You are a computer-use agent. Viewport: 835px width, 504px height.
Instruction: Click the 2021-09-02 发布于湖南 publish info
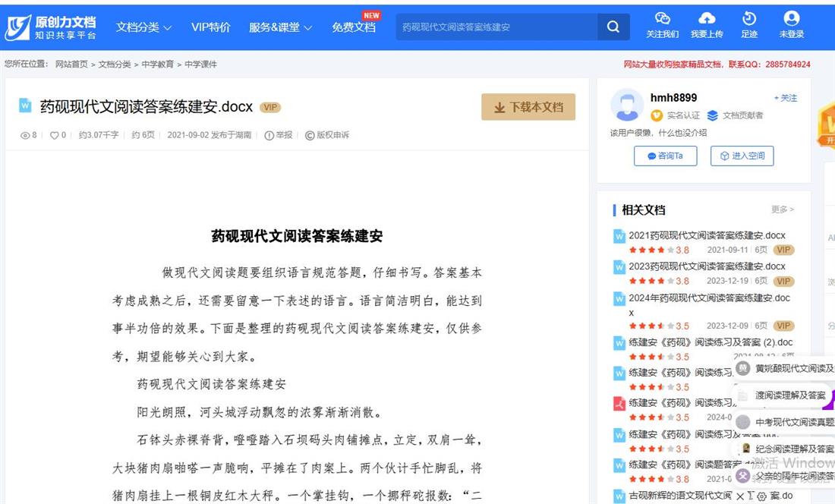click(209, 135)
